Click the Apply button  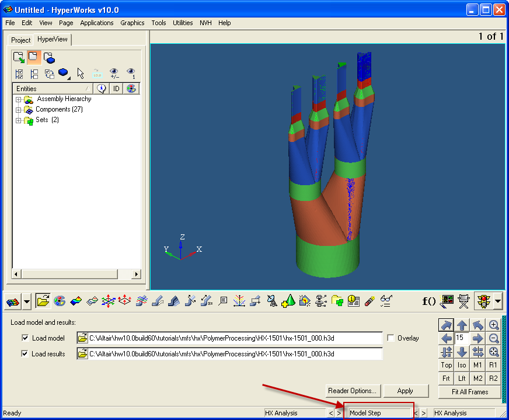coord(405,391)
